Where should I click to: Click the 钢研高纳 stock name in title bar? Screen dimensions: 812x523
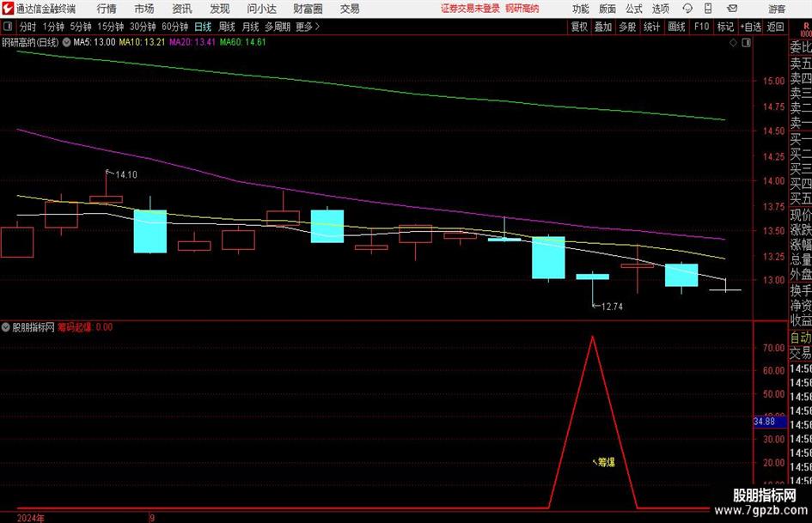tap(522, 9)
